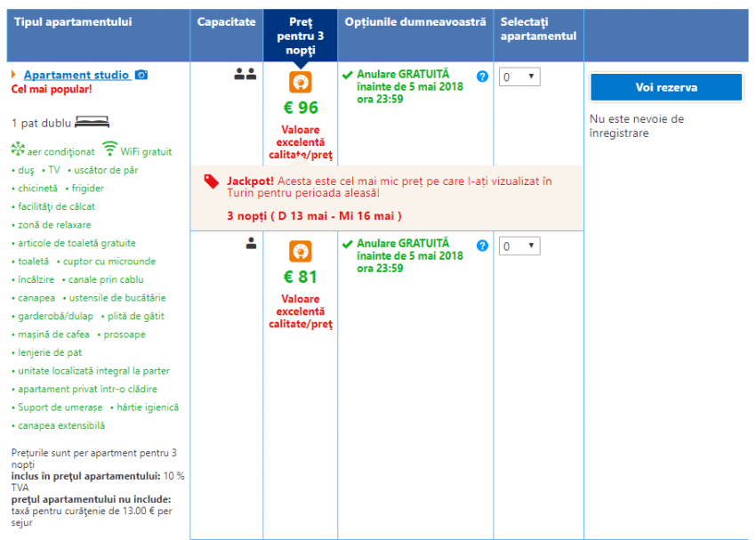Click the € 96 price text
The image size is (756, 540).
pyautogui.click(x=301, y=108)
